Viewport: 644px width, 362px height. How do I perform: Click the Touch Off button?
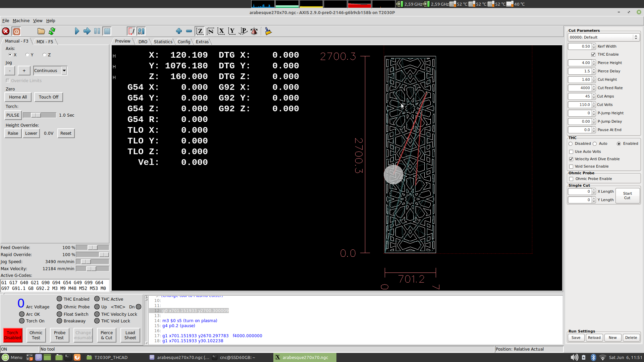tap(49, 97)
